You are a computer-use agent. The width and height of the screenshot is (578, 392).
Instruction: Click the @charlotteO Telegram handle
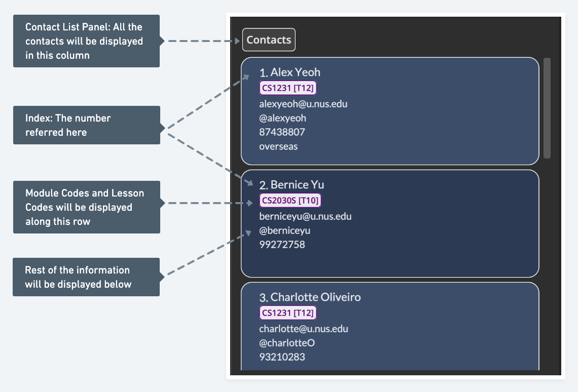[287, 343]
